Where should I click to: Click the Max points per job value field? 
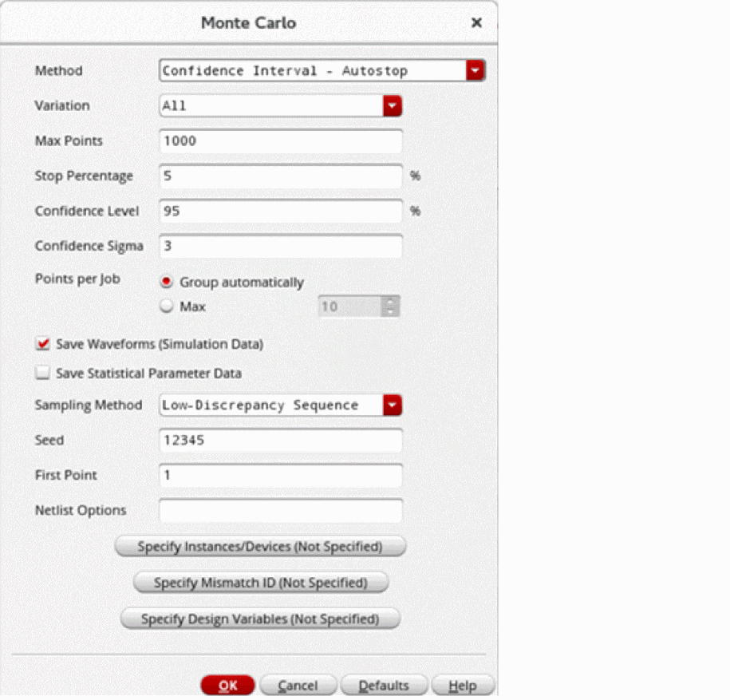tap(350, 306)
